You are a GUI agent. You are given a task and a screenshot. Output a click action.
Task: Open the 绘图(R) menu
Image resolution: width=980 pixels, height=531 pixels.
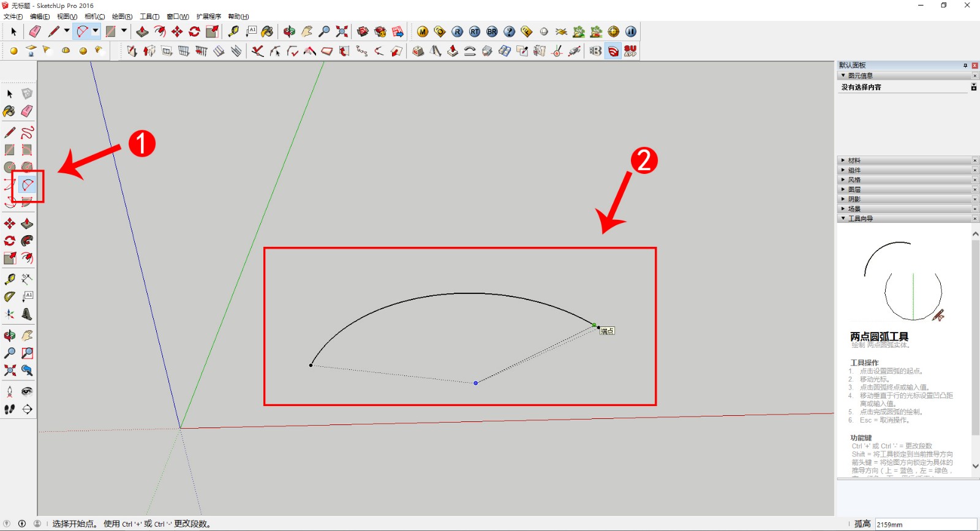[122, 17]
